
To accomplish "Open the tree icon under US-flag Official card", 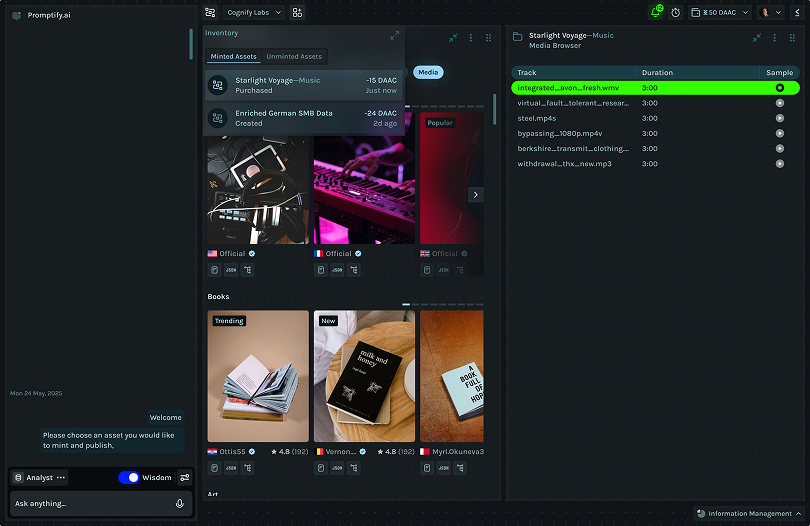I will pyautogui.click(x=247, y=270).
